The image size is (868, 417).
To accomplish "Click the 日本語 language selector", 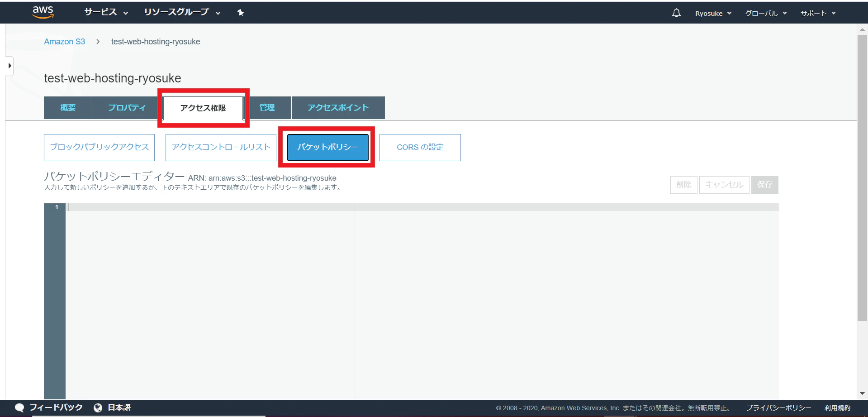I will (x=119, y=407).
